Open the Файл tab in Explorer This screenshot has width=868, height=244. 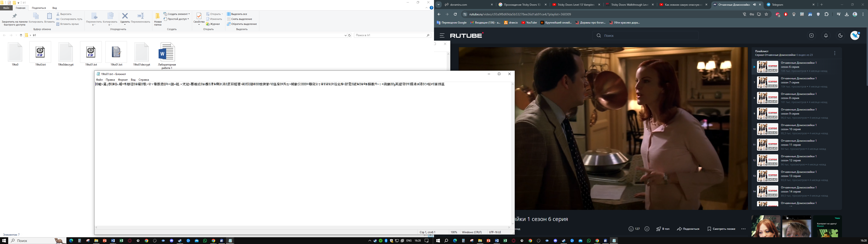pos(6,8)
